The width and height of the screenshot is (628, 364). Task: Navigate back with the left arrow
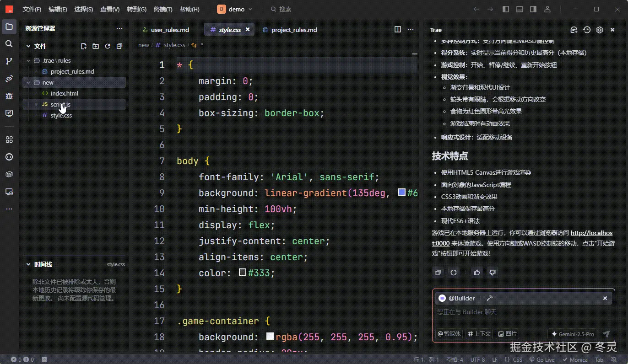pos(476,9)
